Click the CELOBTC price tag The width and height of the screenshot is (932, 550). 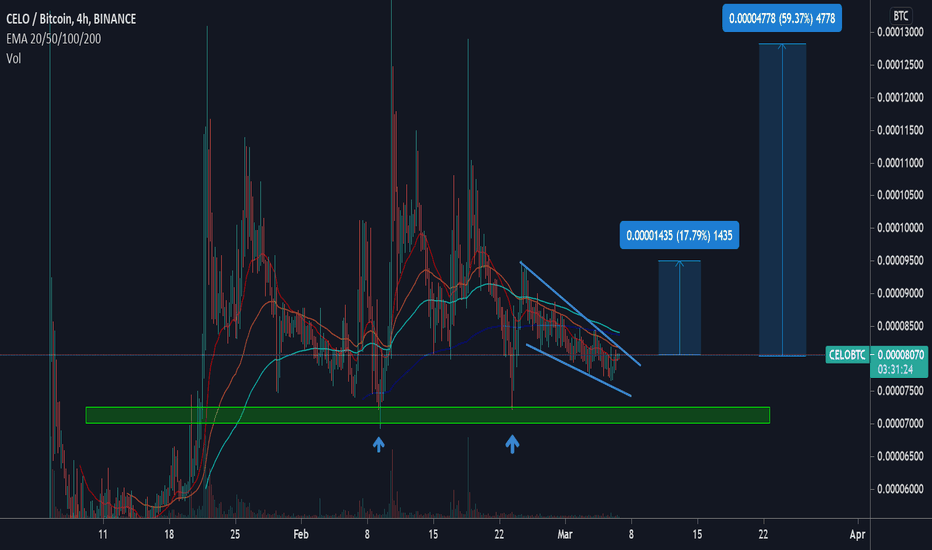pos(847,355)
